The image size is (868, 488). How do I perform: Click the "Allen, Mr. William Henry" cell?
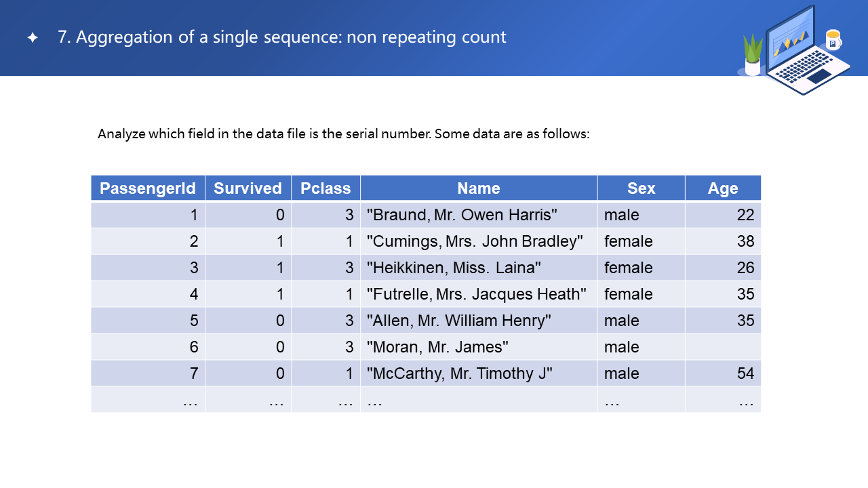(459, 321)
